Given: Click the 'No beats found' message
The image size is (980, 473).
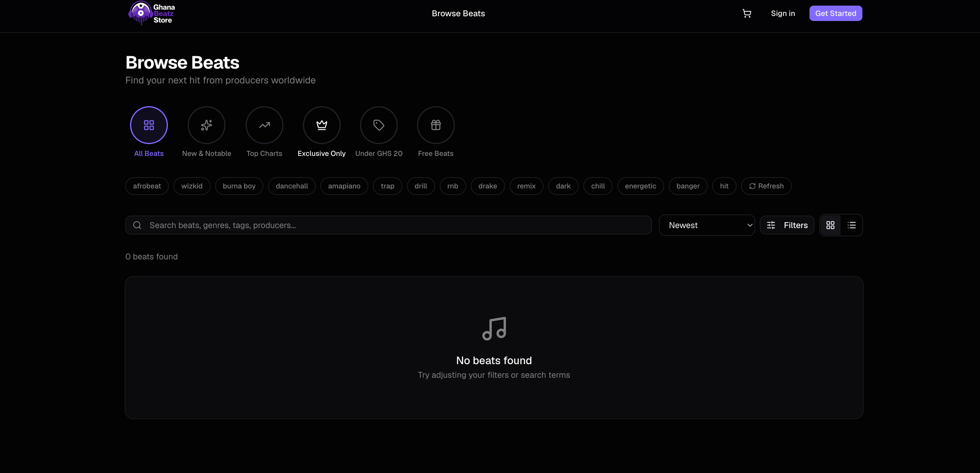Looking at the screenshot, I should [494, 360].
